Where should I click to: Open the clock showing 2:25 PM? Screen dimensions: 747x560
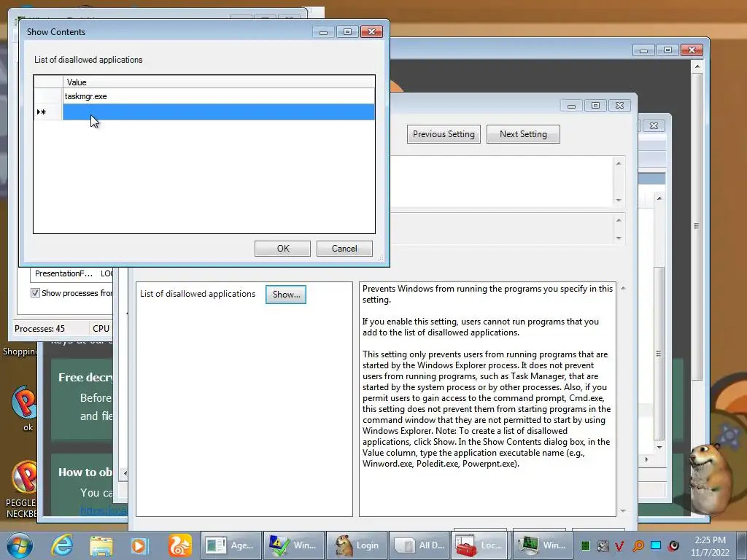click(710, 545)
